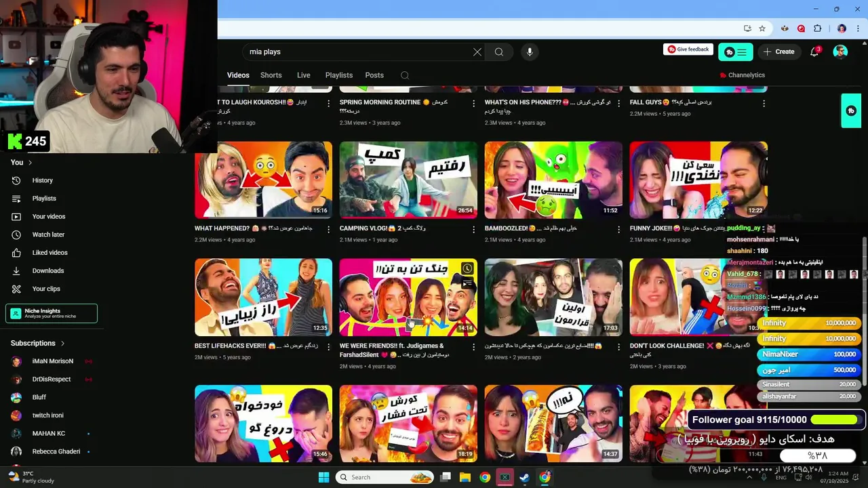Open the Niche Insights button
Screen dimensions: 868x488
pyautogui.click(x=52, y=313)
